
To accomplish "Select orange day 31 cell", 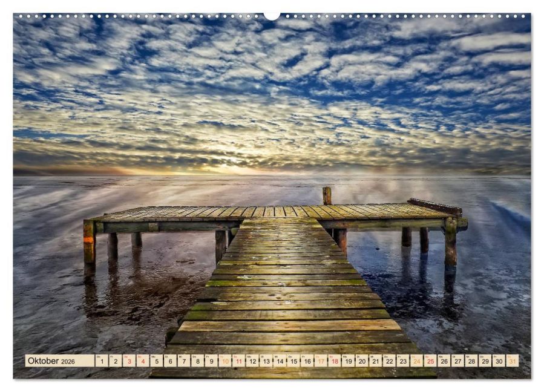I will tap(513, 361).
